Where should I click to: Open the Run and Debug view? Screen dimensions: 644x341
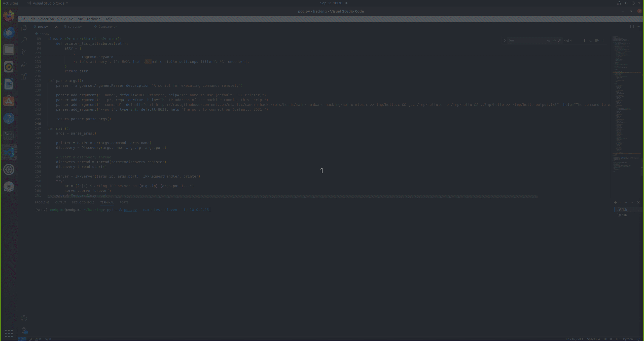(24, 64)
